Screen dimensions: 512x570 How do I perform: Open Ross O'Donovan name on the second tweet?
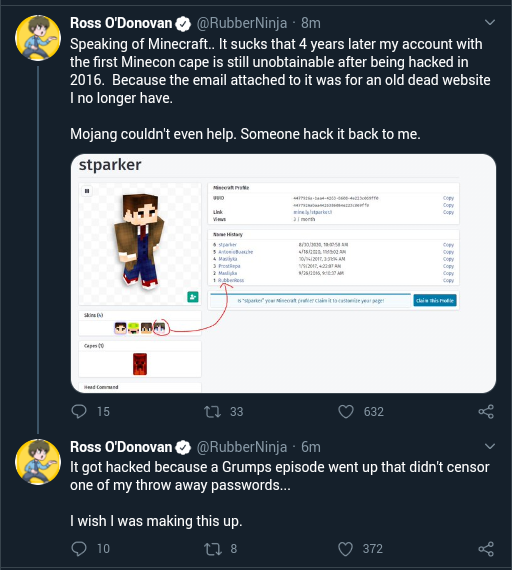(x=121, y=447)
